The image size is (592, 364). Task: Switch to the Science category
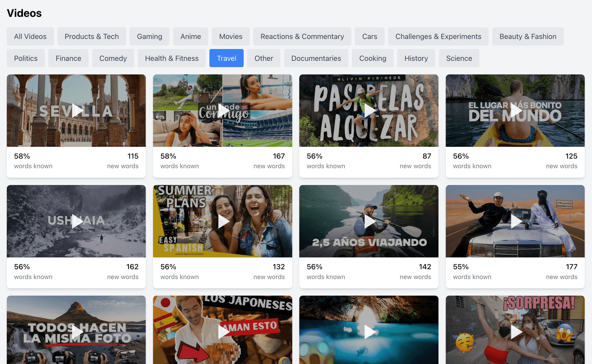coord(459,58)
